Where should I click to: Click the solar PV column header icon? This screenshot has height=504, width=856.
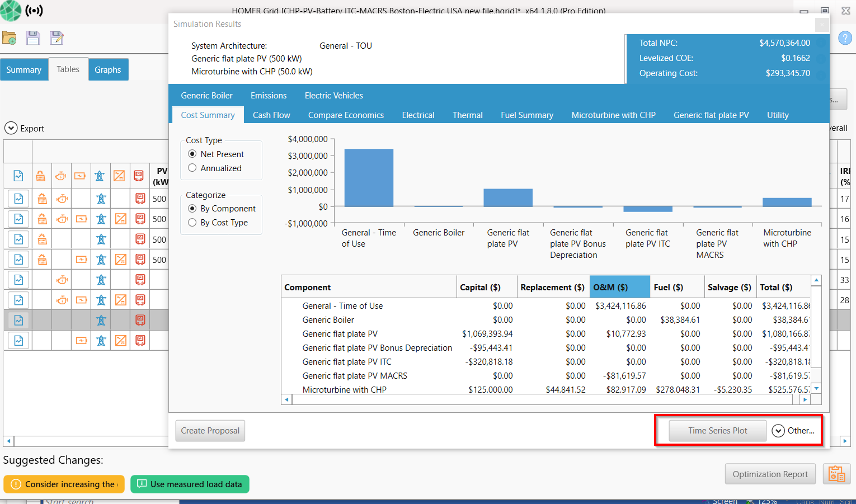coord(41,176)
